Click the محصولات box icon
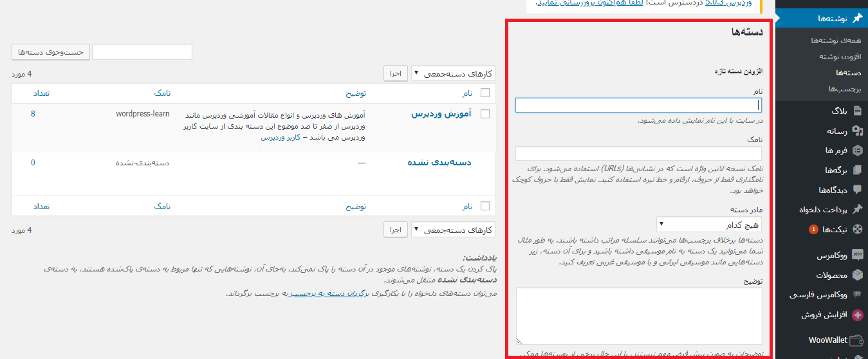 pos(857,275)
